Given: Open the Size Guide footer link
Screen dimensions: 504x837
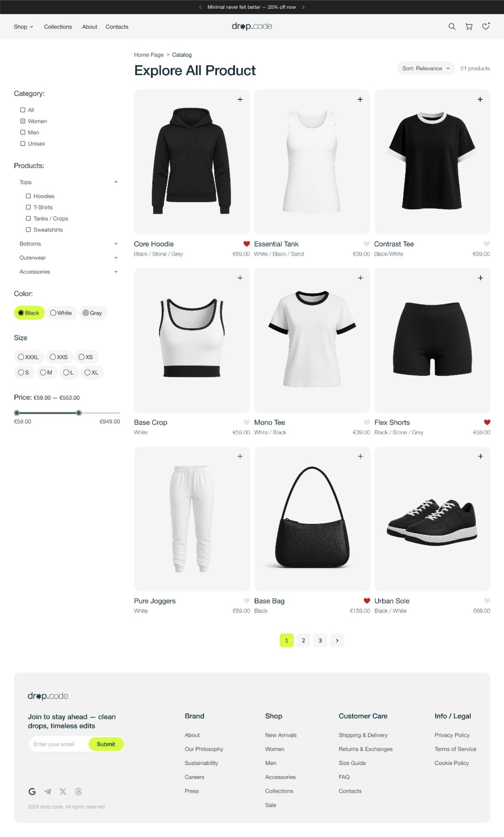Looking at the screenshot, I should click(x=352, y=763).
